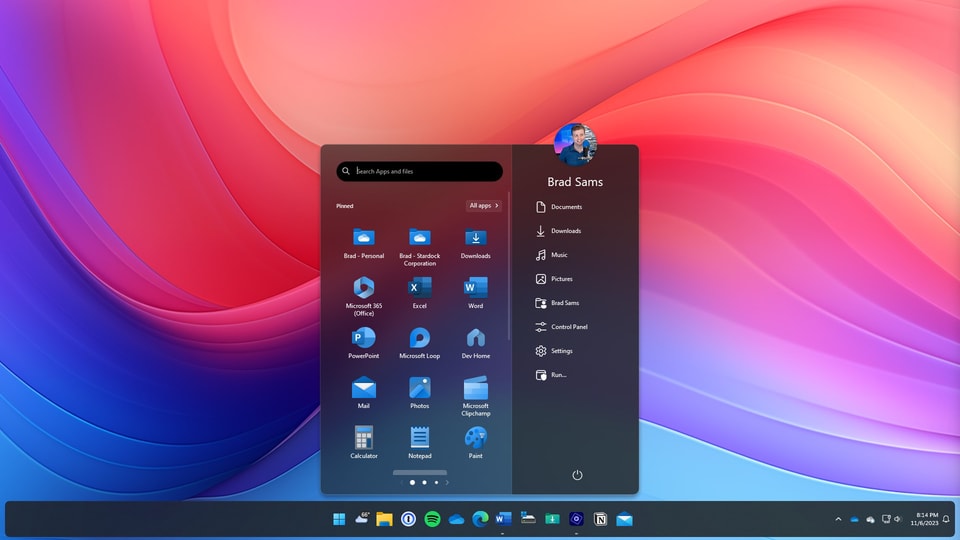Select the middle pagination dot
The width and height of the screenshot is (960, 540).
424,482
